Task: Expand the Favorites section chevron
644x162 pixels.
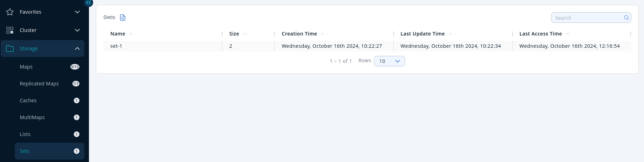Action: [77, 12]
